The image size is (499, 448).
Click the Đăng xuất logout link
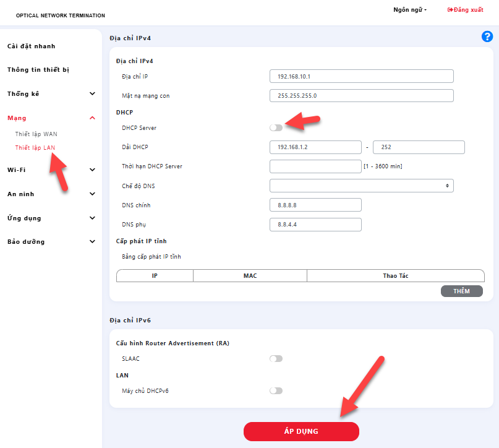point(465,11)
